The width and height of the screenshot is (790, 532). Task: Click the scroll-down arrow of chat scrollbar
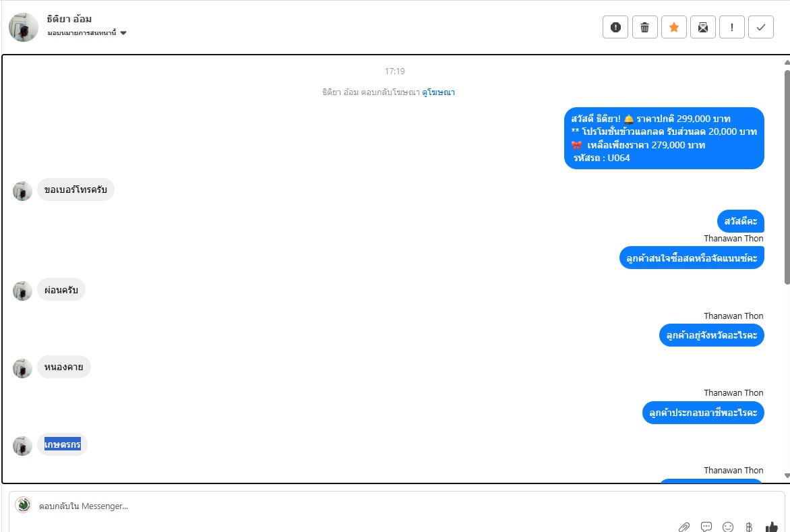(787, 475)
